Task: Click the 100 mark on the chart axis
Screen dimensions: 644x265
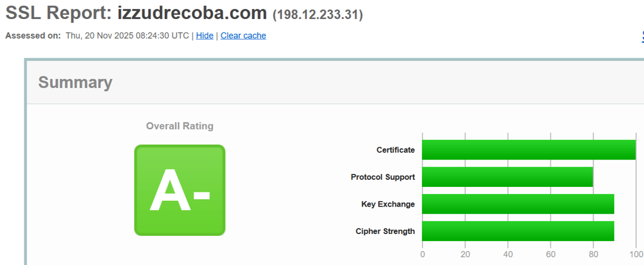Action: pyautogui.click(x=635, y=254)
